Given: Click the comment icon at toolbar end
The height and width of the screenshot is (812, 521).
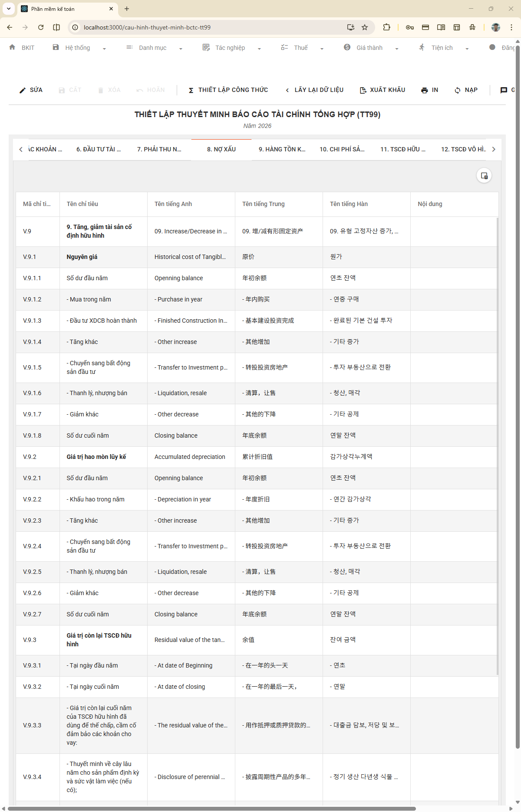Looking at the screenshot, I should pyautogui.click(x=504, y=90).
